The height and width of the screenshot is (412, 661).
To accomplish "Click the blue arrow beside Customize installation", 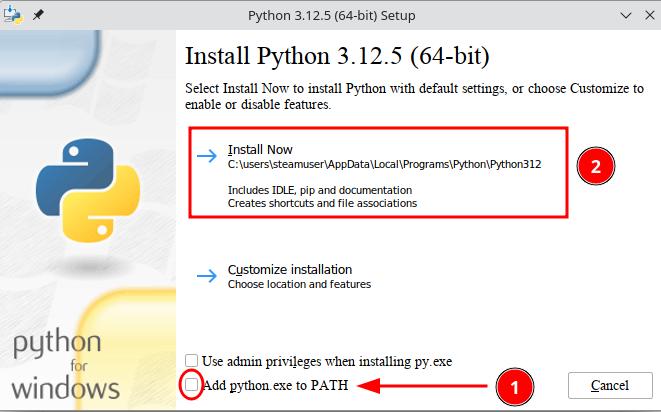I will 207,276.
